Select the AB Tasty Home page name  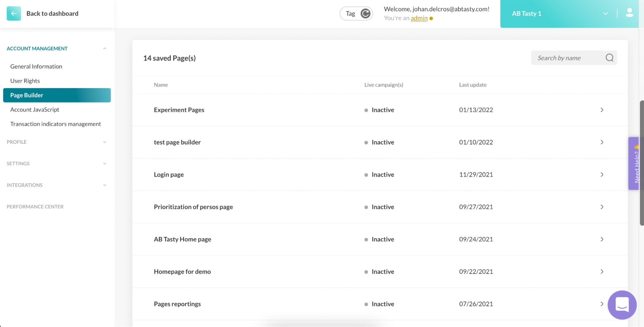pos(182,239)
